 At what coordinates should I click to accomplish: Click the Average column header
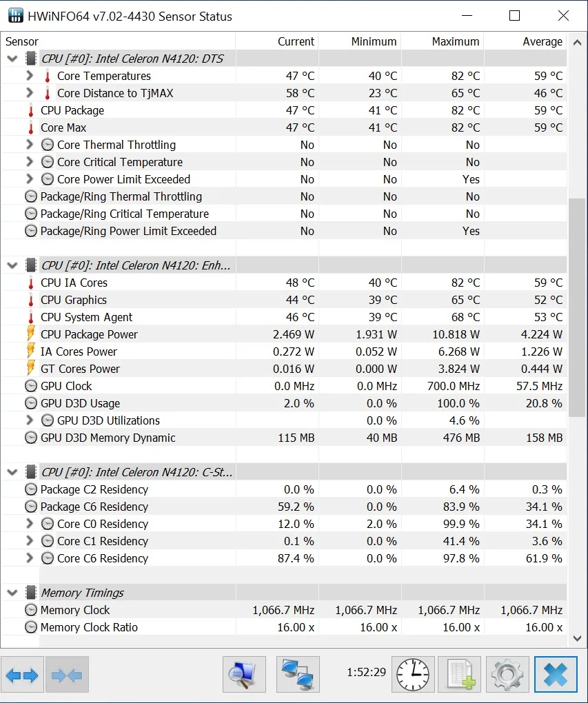pyautogui.click(x=542, y=41)
